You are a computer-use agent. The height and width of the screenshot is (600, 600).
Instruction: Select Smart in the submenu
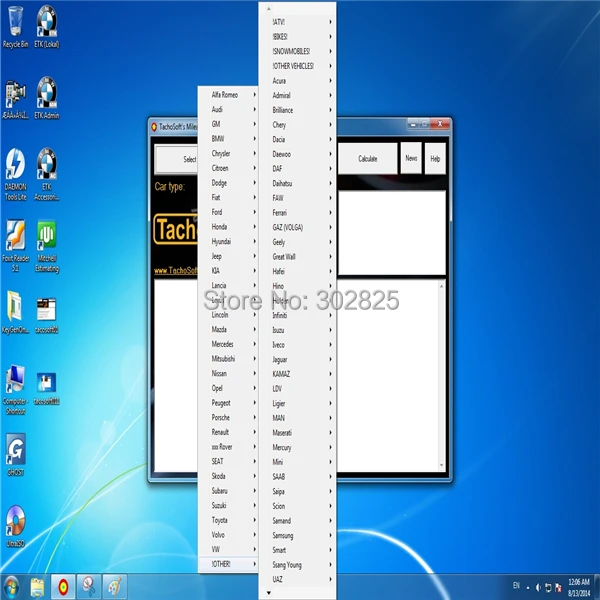[x=297, y=550]
